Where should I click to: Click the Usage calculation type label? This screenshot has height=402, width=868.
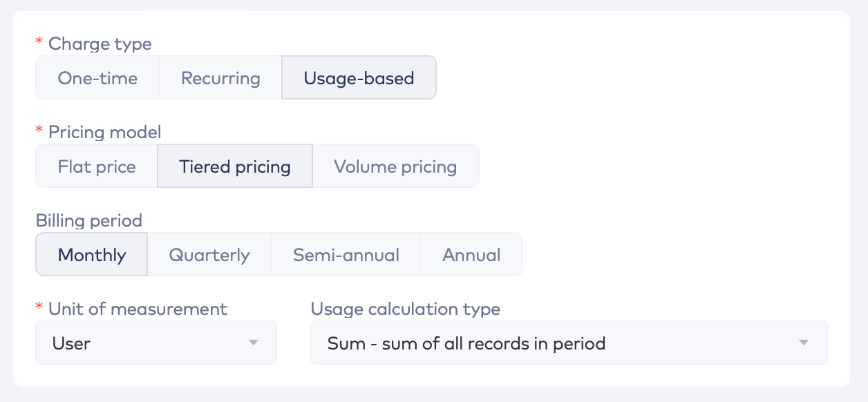pos(405,309)
